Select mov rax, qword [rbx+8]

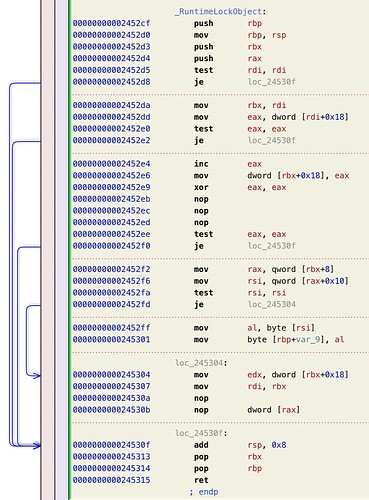pyautogui.click(x=264, y=269)
